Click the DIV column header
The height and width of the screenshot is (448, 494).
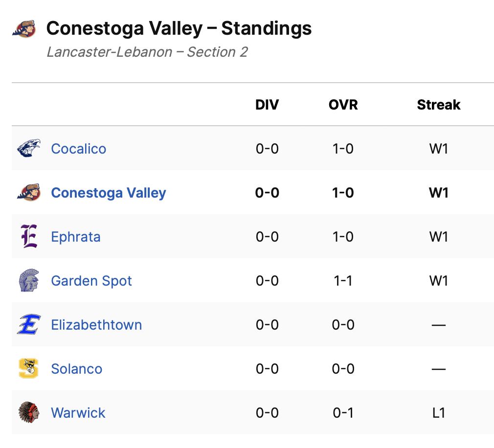[x=267, y=105]
